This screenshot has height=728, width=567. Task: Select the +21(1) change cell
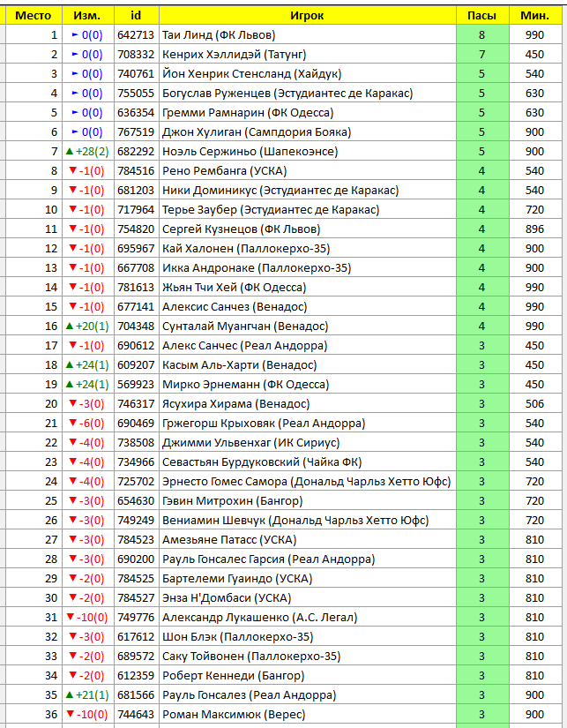[x=87, y=695]
